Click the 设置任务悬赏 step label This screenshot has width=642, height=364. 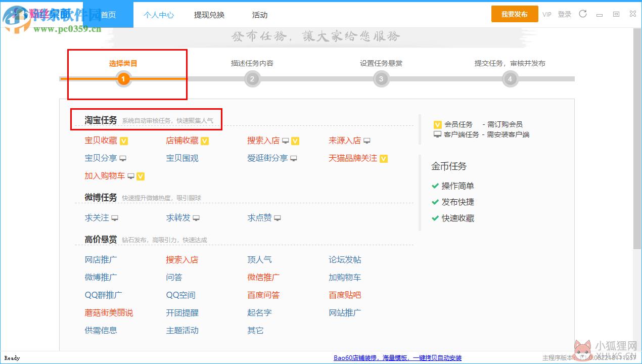click(x=381, y=63)
